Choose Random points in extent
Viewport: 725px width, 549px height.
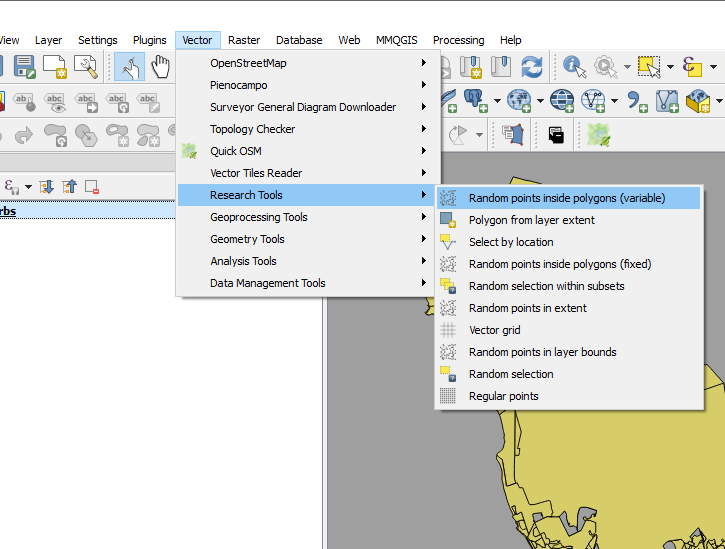pyautogui.click(x=569, y=308)
